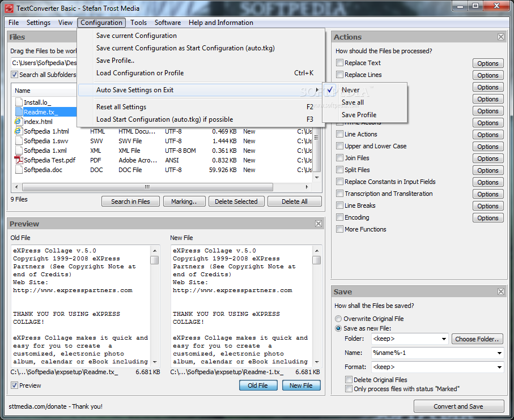The image size is (514, 420).
Task: Select Overwrite Original File radio
Action: 338,319
